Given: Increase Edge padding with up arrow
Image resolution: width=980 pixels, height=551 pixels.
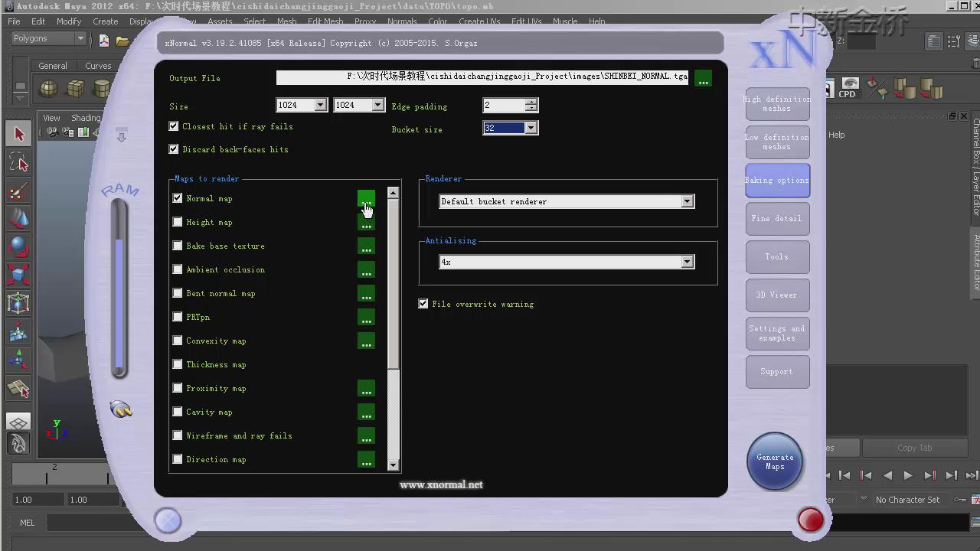Looking at the screenshot, I should (531, 102).
